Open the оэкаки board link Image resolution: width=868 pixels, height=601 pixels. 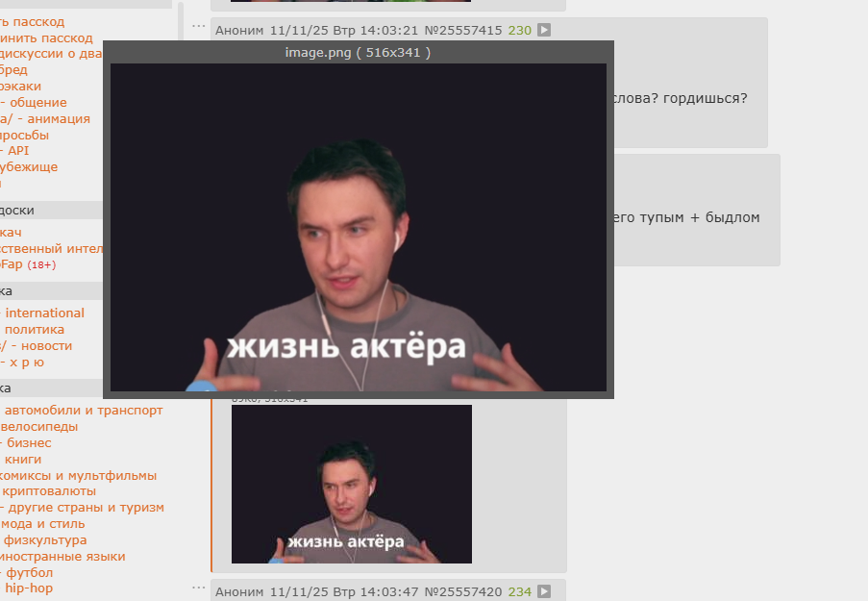(20, 87)
